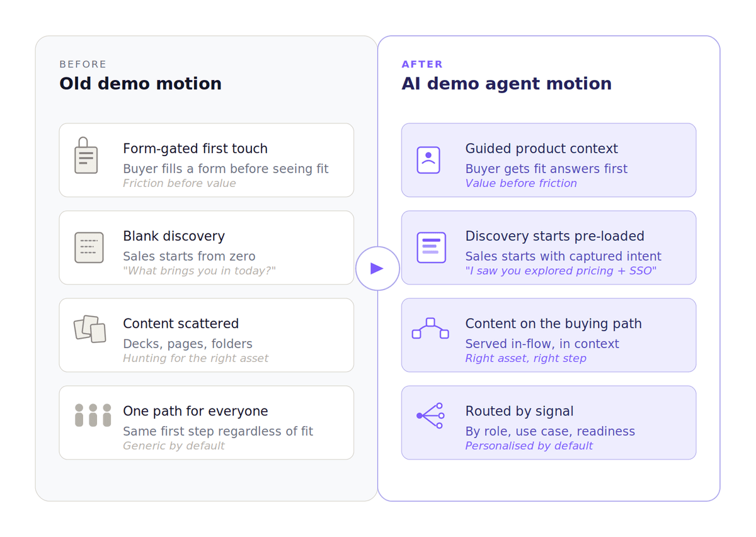Select the 'Content on the buying path' title
The height and width of the screenshot is (537, 756).
[x=554, y=324]
